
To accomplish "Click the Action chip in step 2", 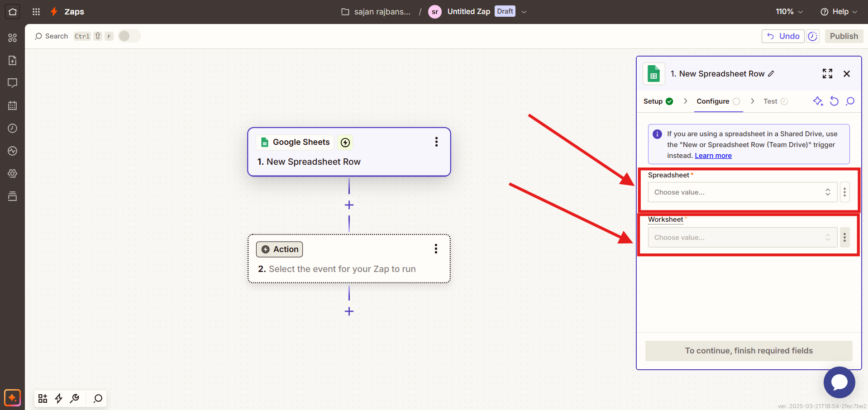I will [x=280, y=249].
